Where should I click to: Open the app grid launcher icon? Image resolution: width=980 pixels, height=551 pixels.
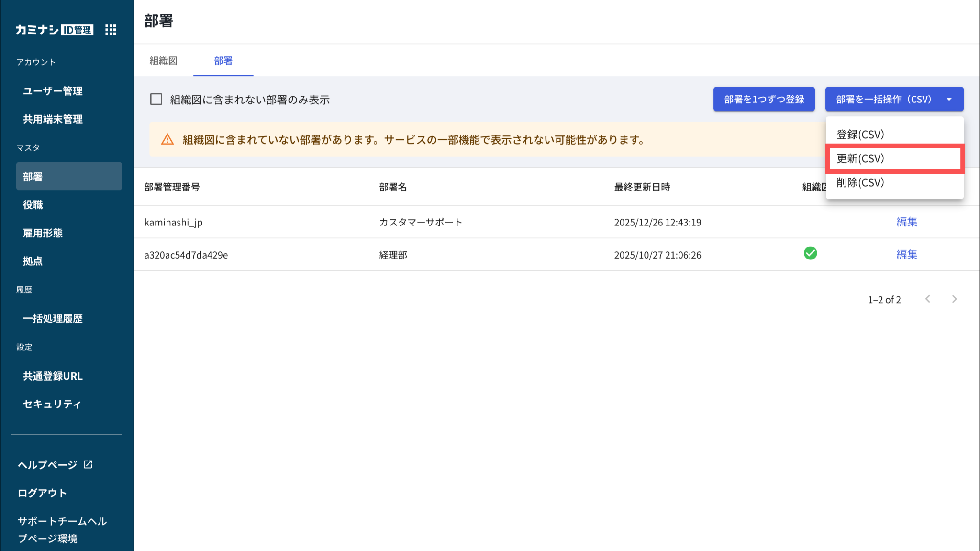pyautogui.click(x=111, y=30)
